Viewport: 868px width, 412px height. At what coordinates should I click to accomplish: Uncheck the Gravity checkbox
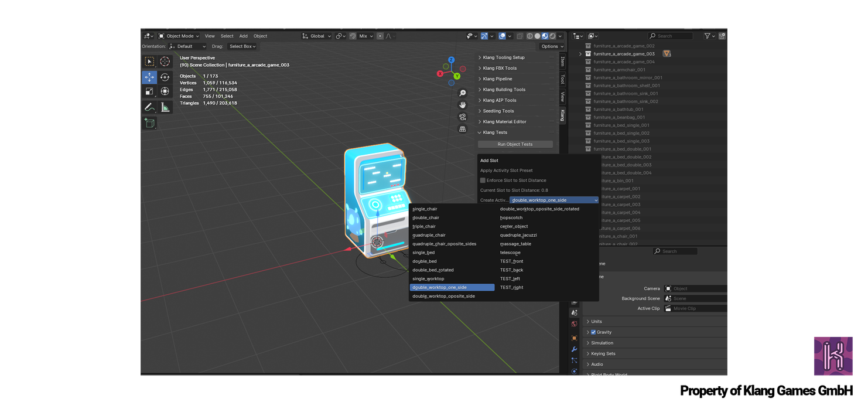pyautogui.click(x=593, y=332)
